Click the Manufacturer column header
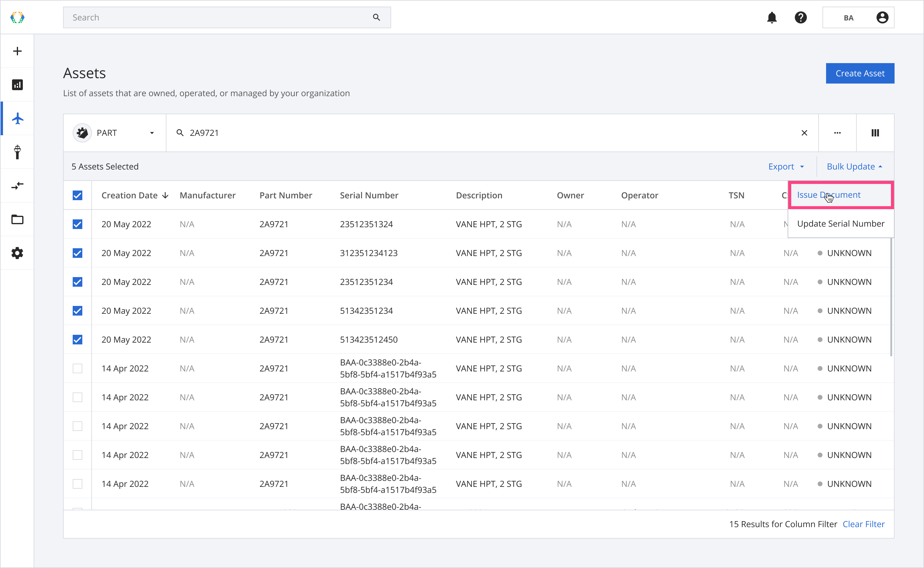Screen dimensions: 924x568 coord(208,195)
